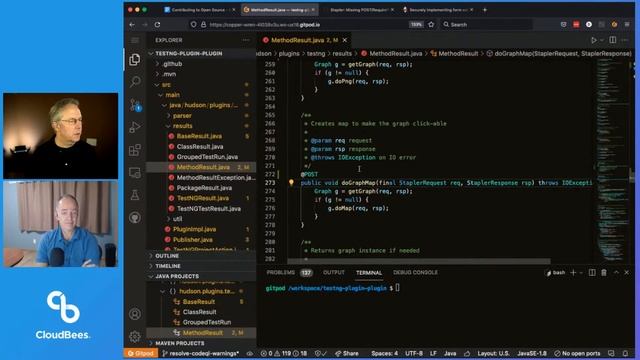Open BaseResult.java in explorer
Screen dimensions: 640x360
pyautogui.click(x=199, y=136)
